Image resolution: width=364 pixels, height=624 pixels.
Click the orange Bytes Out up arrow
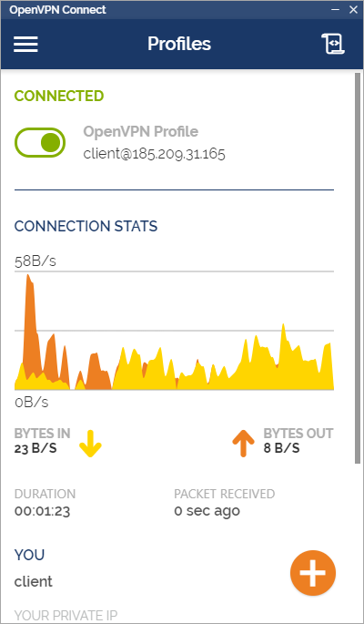pos(243,444)
